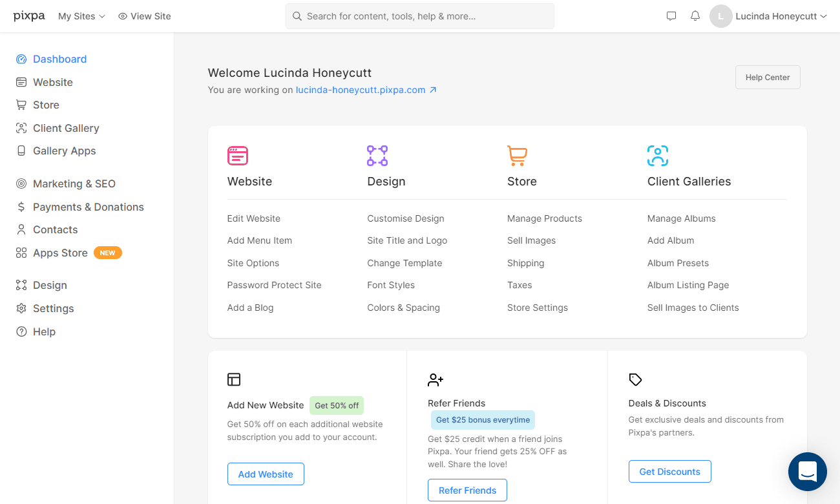Image resolution: width=840 pixels, height=504 pixels.
Task: Click the Settings gear icon in sidebar
Action: point(21,308)
